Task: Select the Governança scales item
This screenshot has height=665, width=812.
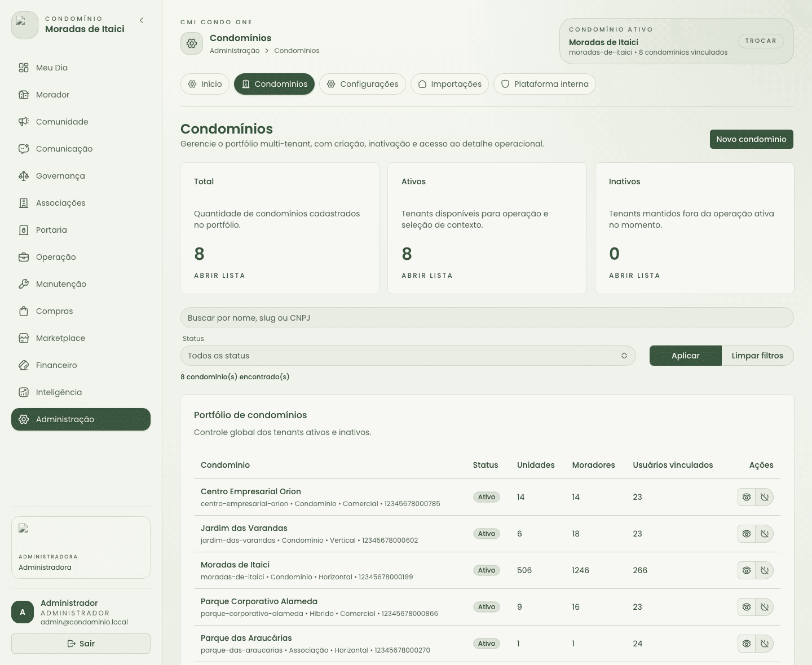Action: point(81,176)
